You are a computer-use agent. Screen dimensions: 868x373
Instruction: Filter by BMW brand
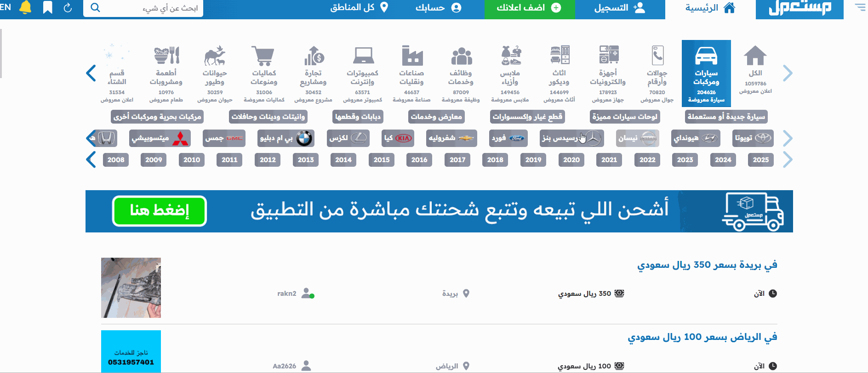click(286, 138)
